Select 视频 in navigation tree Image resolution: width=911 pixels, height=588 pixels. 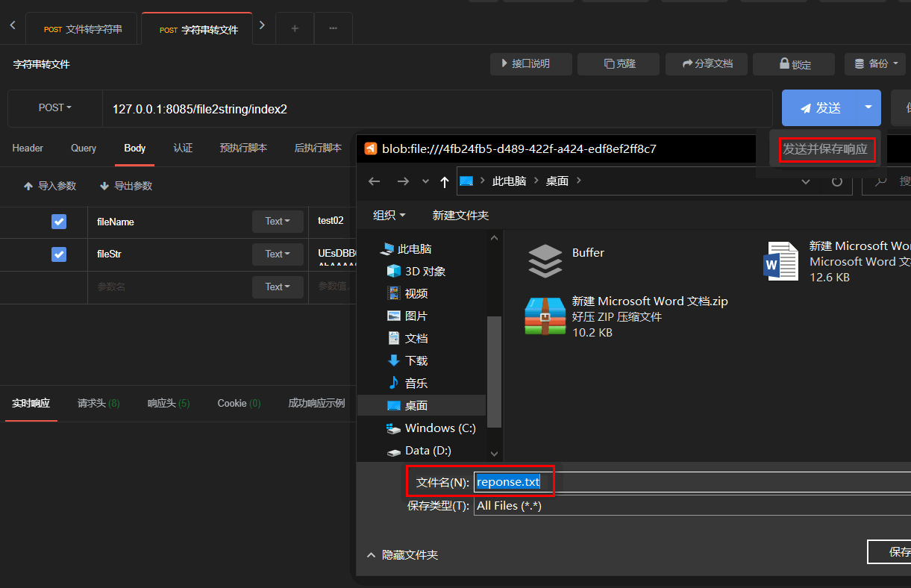407,294
